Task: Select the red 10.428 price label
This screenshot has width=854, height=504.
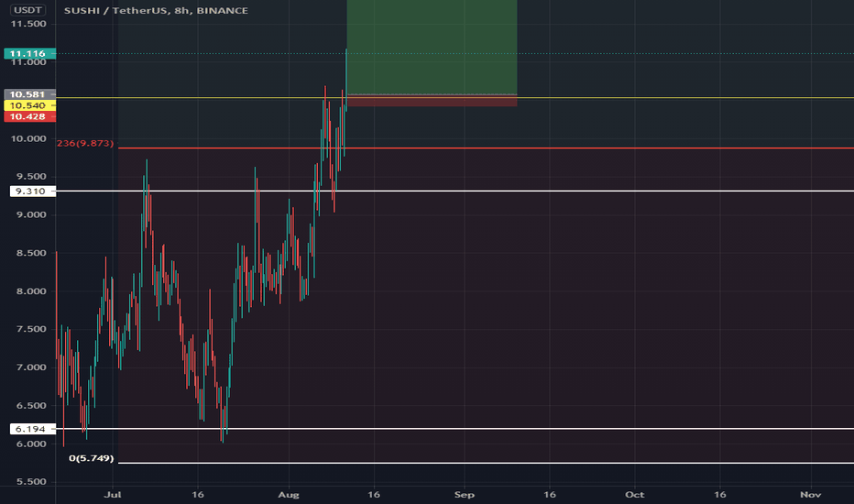Action: tap(29, 116)
